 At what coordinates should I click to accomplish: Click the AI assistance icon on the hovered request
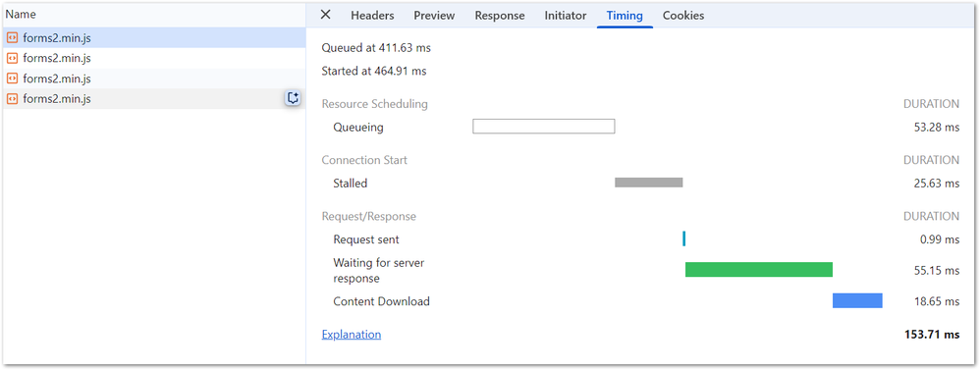coord(293,98)
